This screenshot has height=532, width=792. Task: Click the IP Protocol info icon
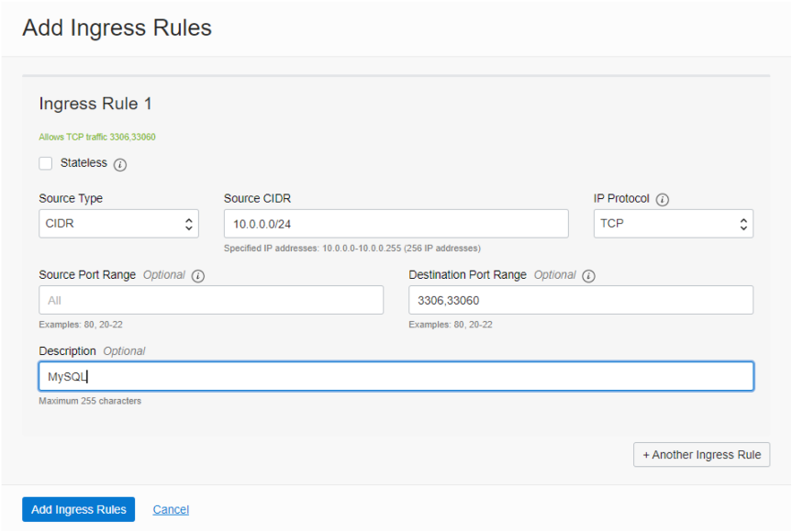(662, 199)
